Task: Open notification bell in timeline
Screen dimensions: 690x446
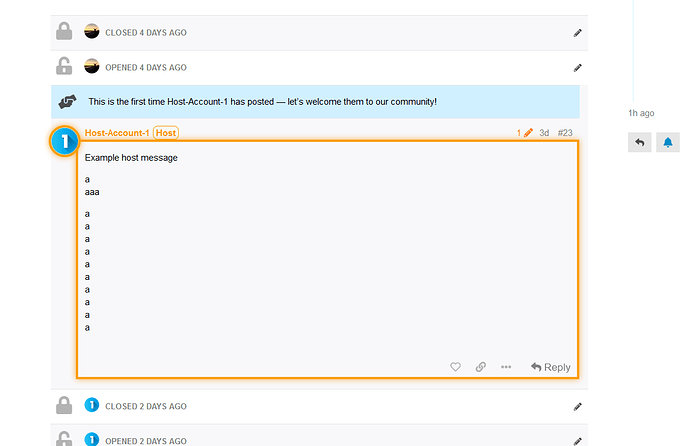Action: click(668, 142)
